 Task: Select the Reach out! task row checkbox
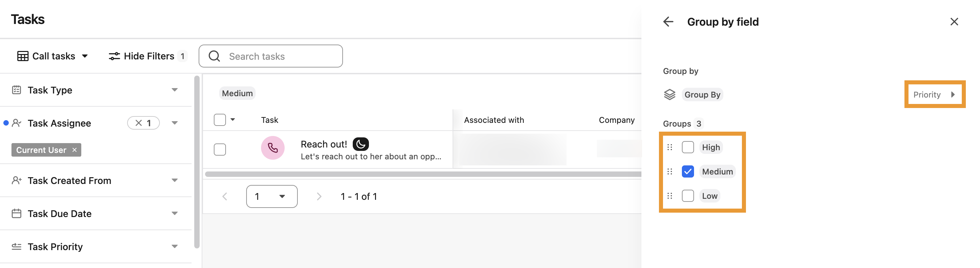point(220,149)
